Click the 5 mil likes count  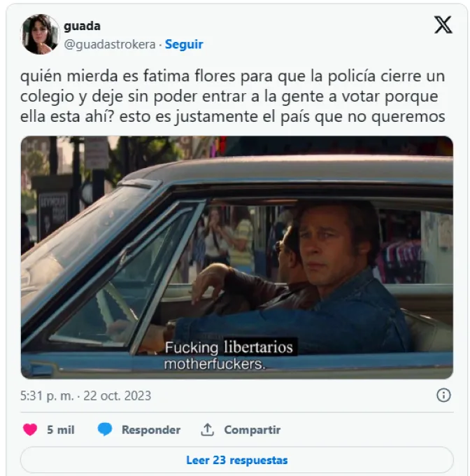tap(61, 430)
